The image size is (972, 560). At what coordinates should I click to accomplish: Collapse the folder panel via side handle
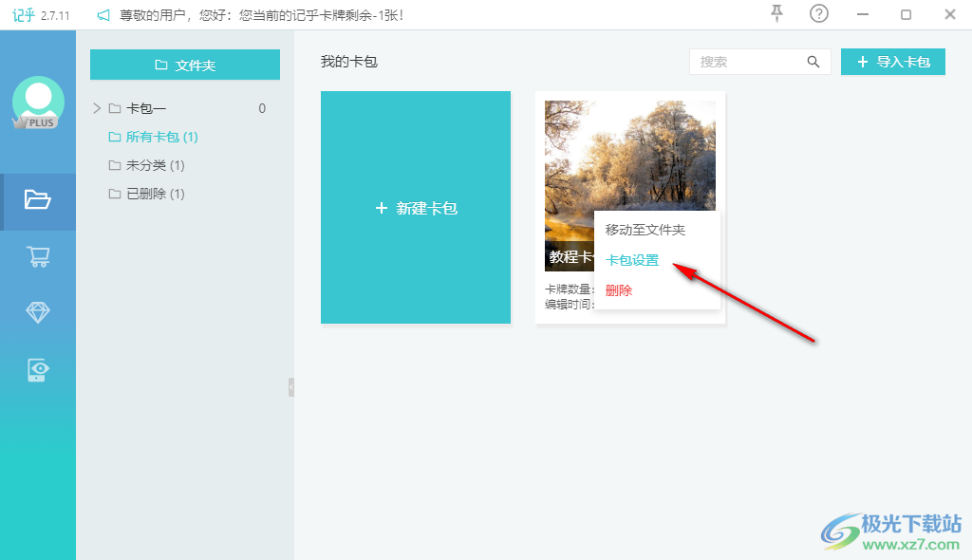coord(291,387)
